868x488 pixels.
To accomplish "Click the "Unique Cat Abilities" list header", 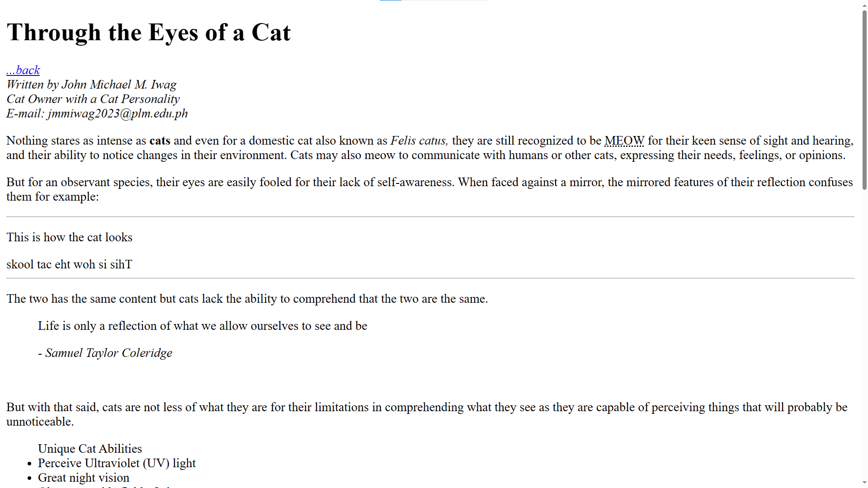I will click(90, 449).
